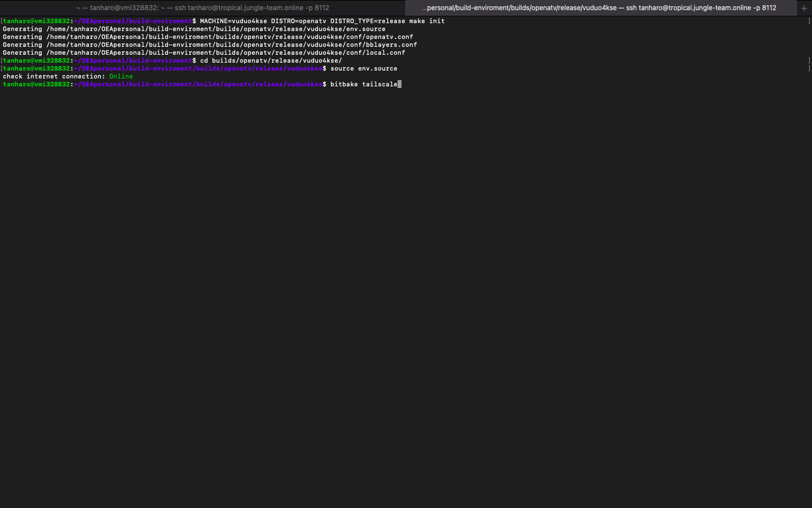Click the 'cd builds/openatv/release/vuduo4kse/' command
812x508 pixels.
point(271,60)
